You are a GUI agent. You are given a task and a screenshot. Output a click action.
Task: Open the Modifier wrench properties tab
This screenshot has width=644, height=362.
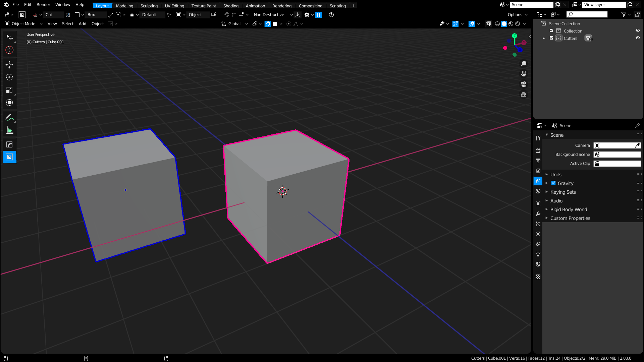coord(538,214)
